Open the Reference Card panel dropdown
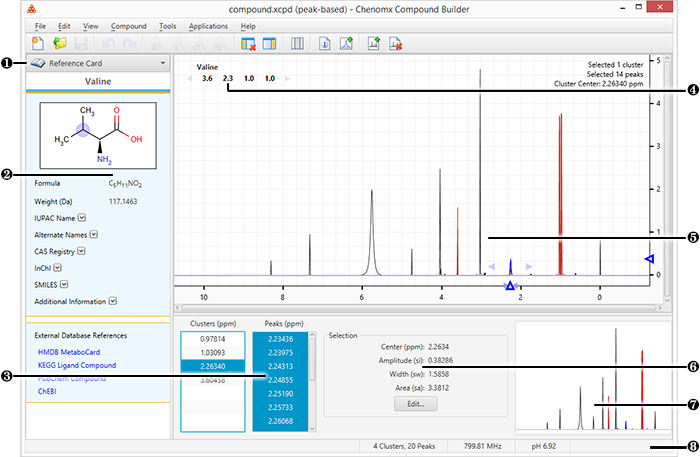The image size is (700, 457). [x=162, y=63]
